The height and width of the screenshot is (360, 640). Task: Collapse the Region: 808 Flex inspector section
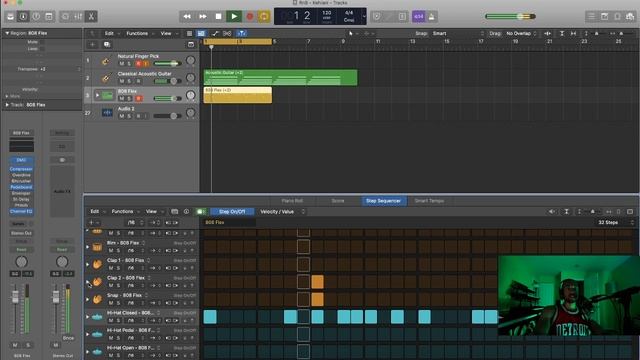(x=7, y=33)
